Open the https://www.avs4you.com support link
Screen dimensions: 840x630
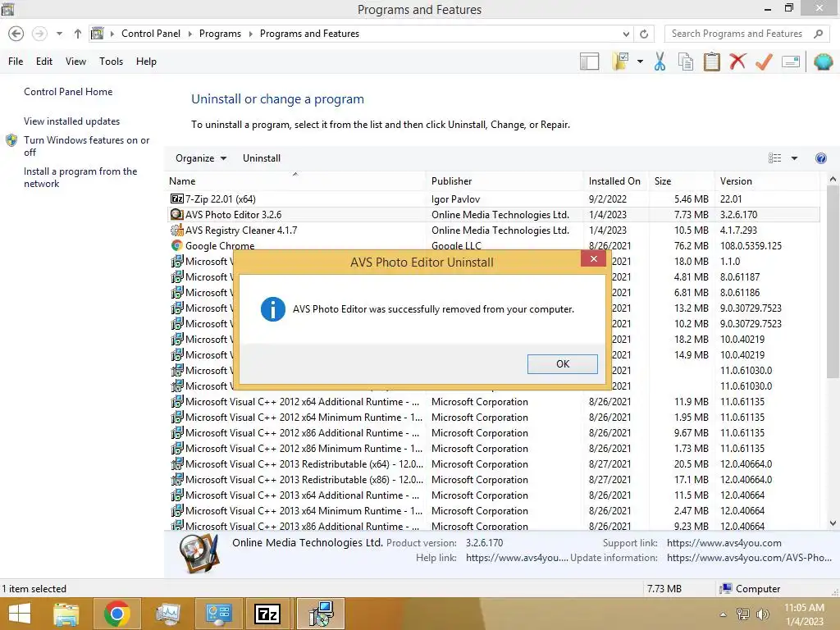point(724,543)
